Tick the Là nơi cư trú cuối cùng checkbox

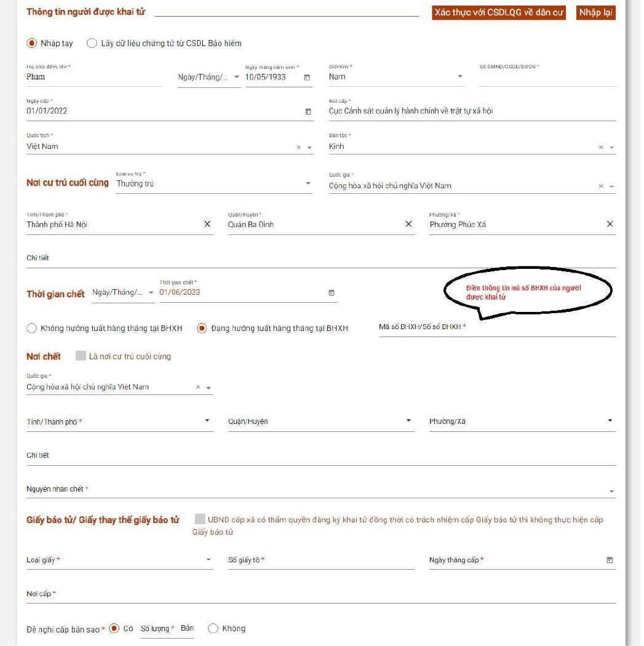tap(81, 356)
